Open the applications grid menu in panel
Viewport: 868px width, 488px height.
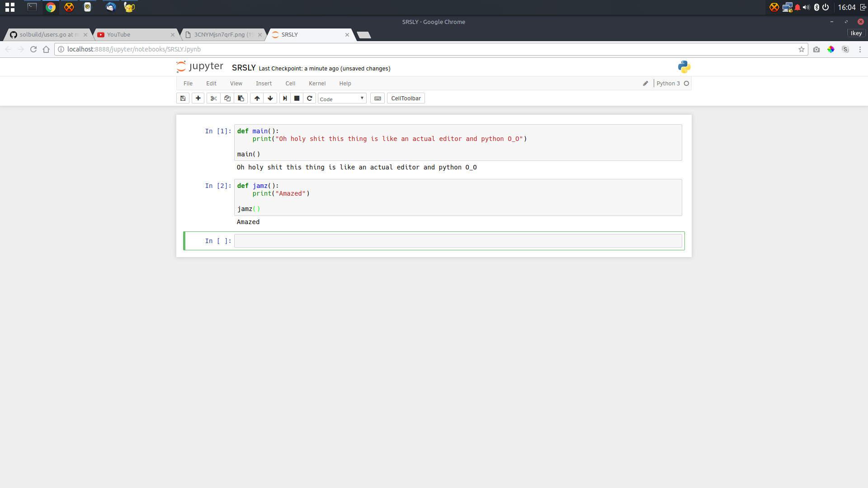(x=10, y=7)
